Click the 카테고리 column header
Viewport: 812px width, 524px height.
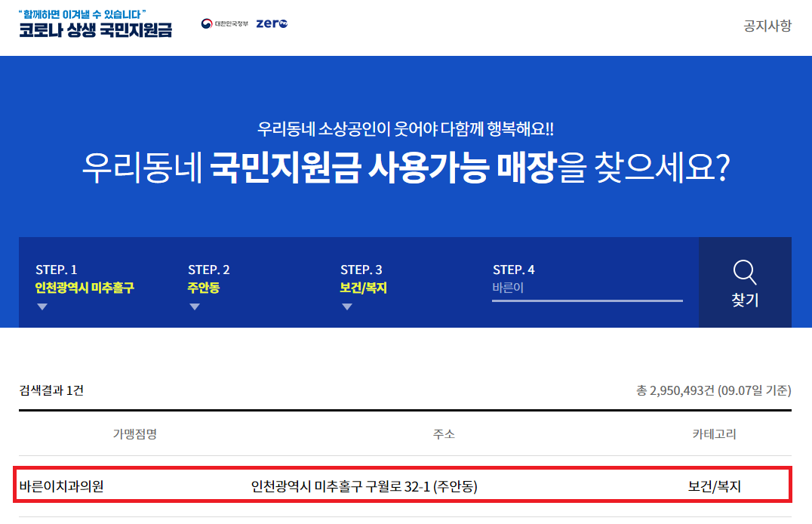pos(714,434)
